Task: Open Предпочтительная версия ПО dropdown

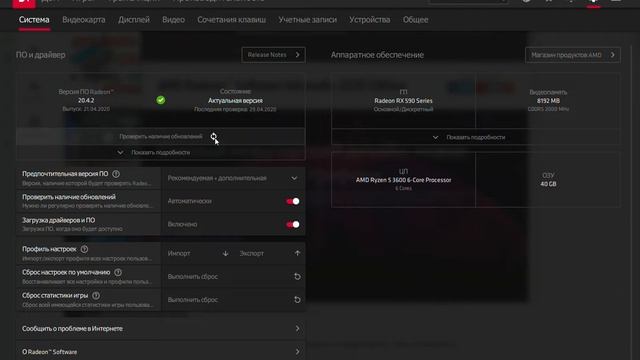Action: point(233,178)
